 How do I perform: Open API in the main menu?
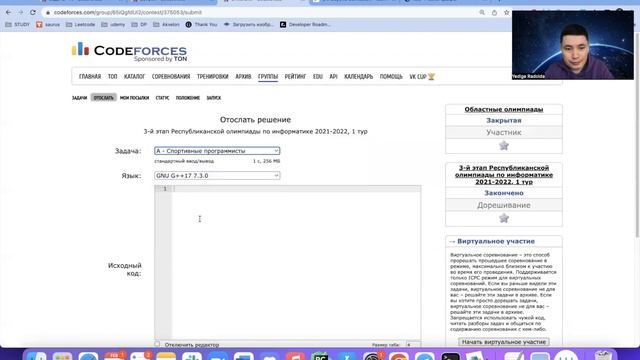(x=333, y=77)
